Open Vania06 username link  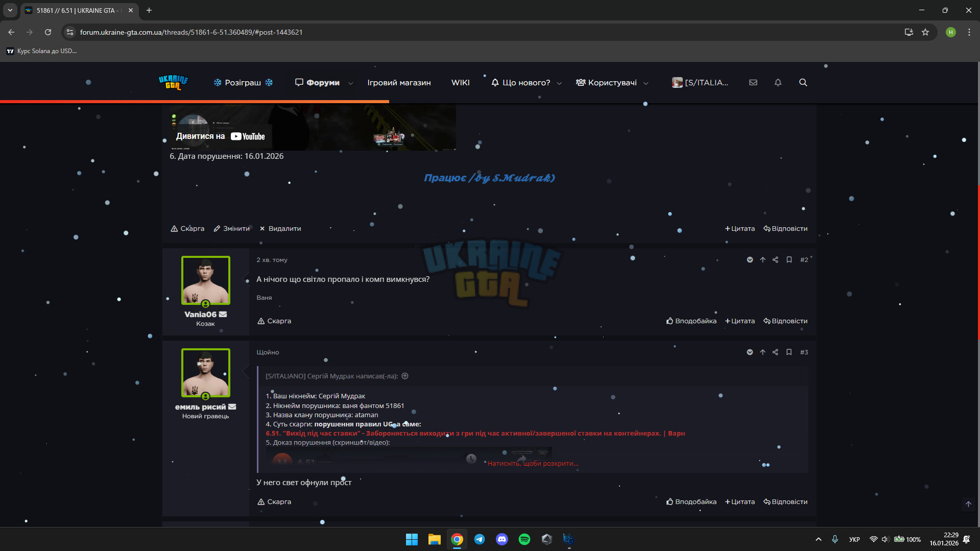(200, 315)
